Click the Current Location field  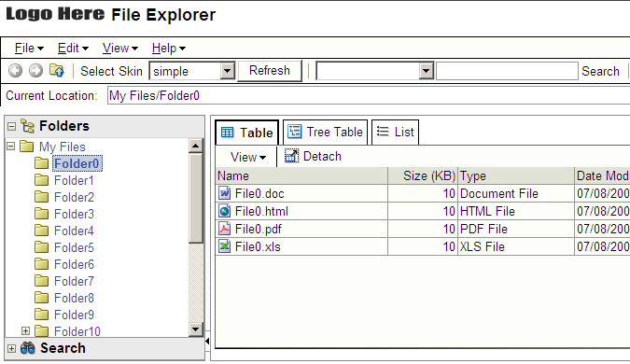(x=369, y=95)
